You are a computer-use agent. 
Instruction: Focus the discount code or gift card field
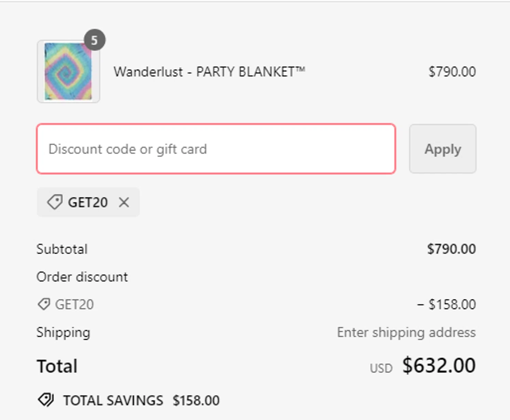[216, 149]
